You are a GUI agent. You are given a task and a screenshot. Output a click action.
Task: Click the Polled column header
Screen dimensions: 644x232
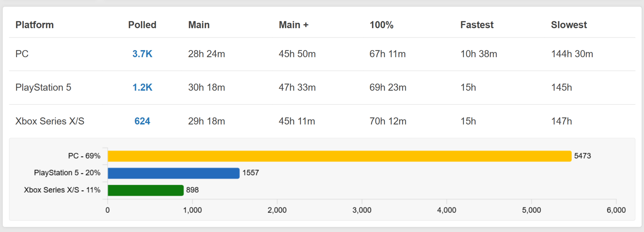[x=142, y=25]
